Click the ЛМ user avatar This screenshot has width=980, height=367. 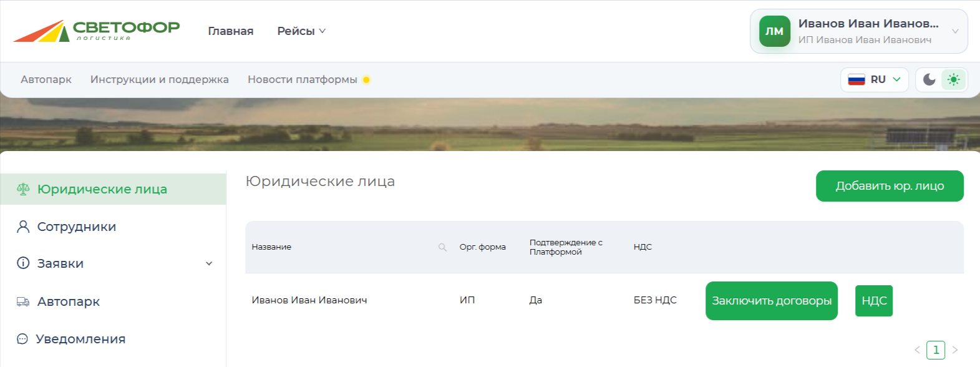(x=774, y=31)
